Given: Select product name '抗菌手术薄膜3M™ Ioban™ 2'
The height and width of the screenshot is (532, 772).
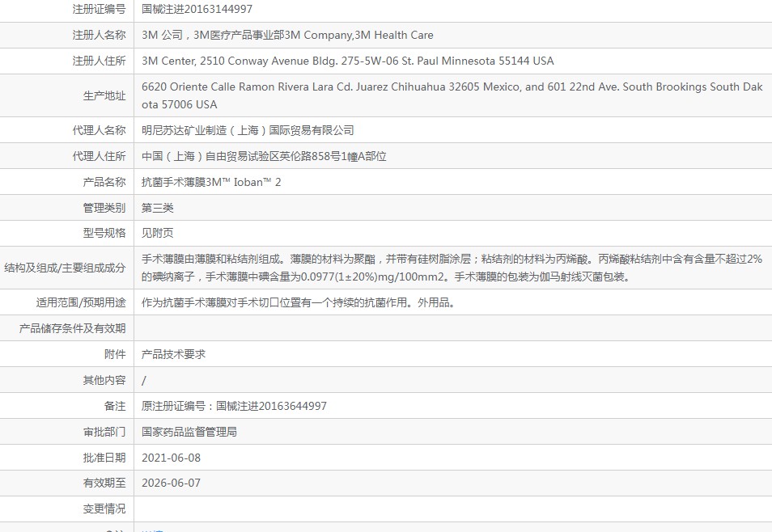Looking at the screenshot, I should click(211, 182).
